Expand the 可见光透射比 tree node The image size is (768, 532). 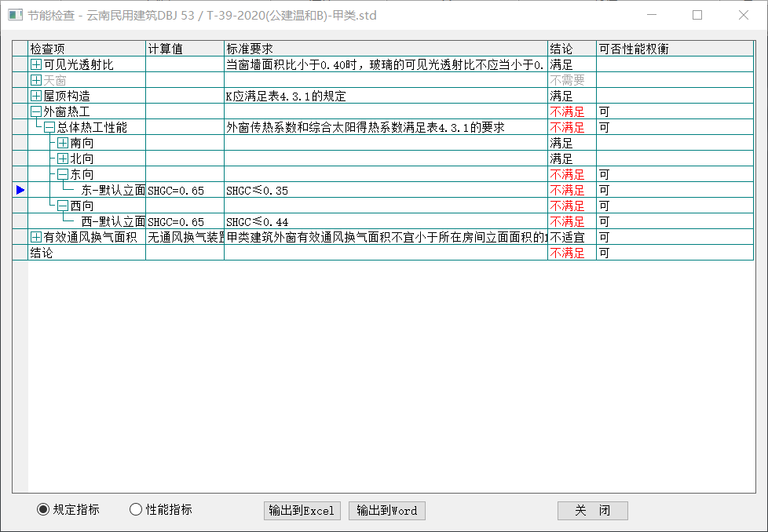(x=36, y=64)
